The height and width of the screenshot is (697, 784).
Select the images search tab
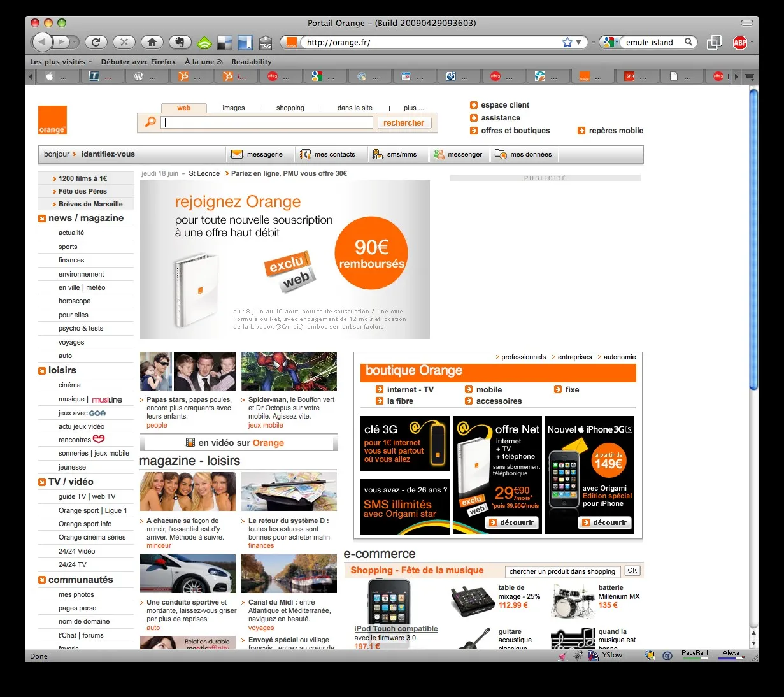pos(234,108)
